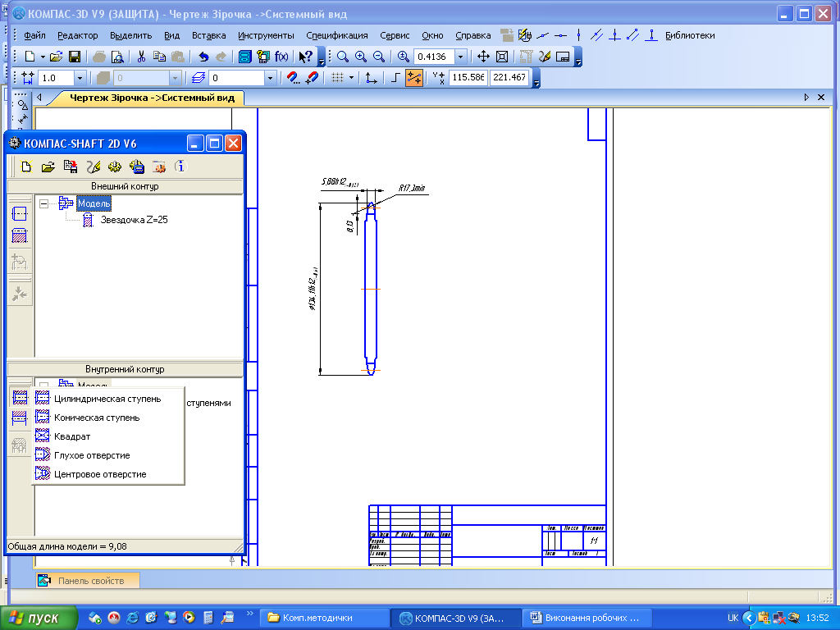Open model file in KOMPAS-SHAFT window

(48, 167)
